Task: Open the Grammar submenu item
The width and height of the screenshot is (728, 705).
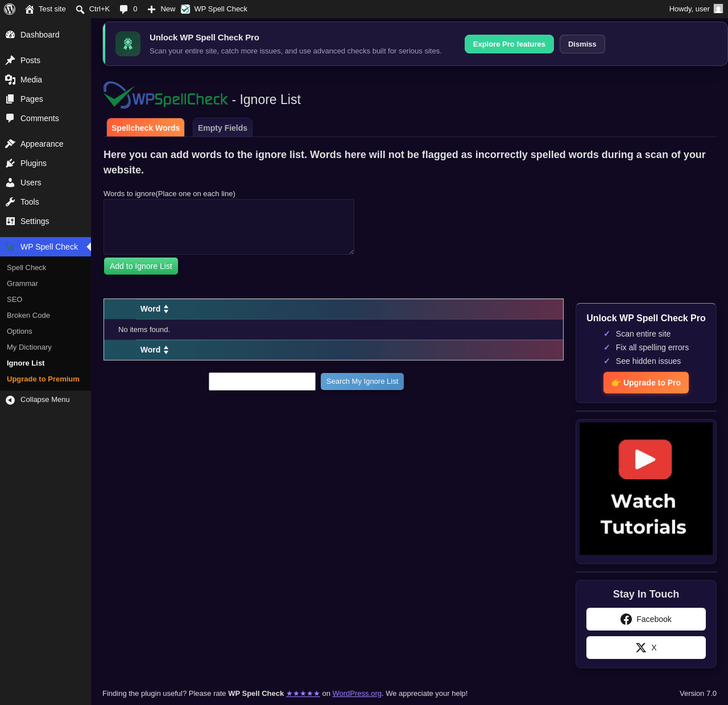Action: [22, 284]
